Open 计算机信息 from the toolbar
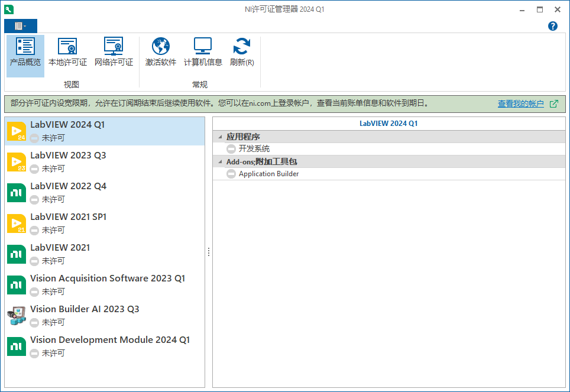The width and height of the screenshot is (570, 392). click(203, 55)
